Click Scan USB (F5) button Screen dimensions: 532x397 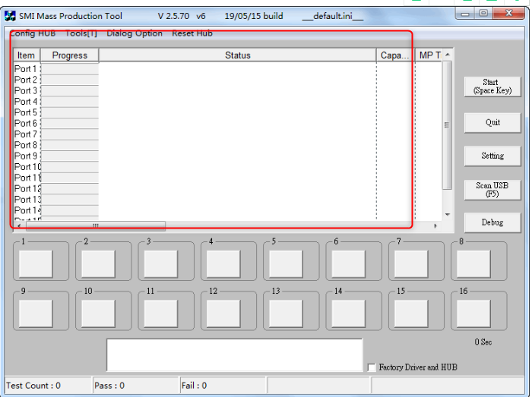492,190
